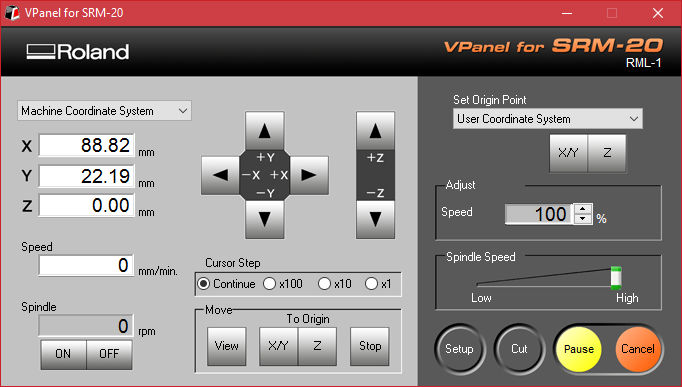Click the Cut button
Screen dimensions: 682x387
coord(519,349)
